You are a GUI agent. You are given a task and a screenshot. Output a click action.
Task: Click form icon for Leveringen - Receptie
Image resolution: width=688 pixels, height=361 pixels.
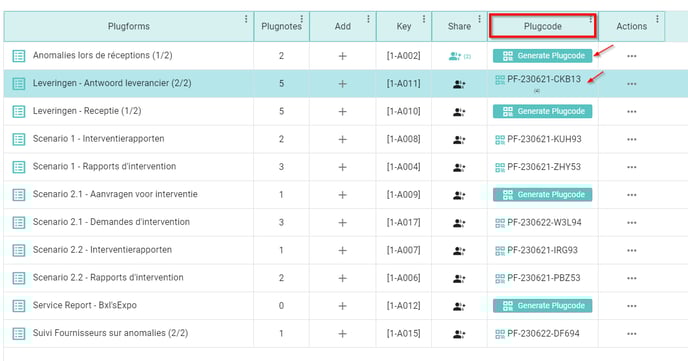pos(18,111)
